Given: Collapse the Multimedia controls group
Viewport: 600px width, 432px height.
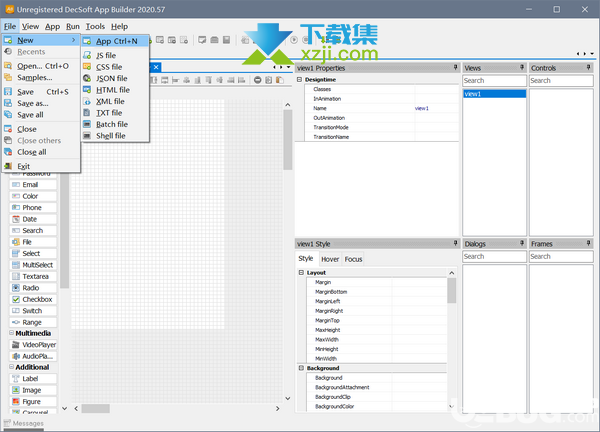Looking at the screenshot, I should coord(11,333).
